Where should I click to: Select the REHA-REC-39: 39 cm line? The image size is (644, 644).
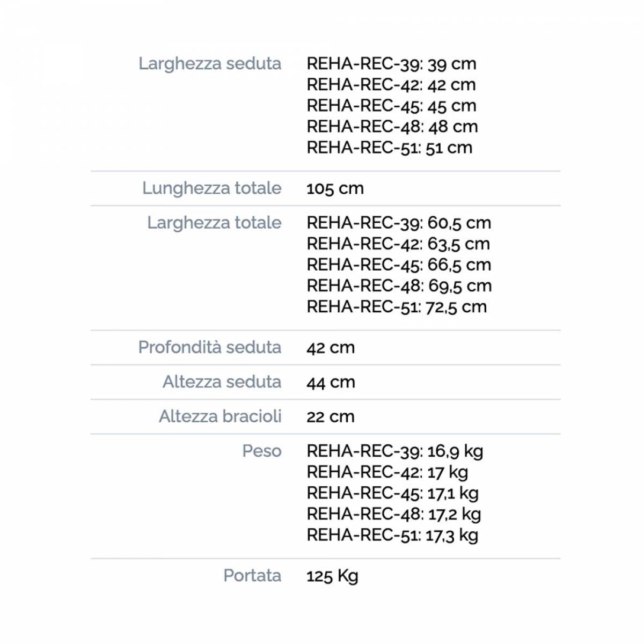(391, 63)
